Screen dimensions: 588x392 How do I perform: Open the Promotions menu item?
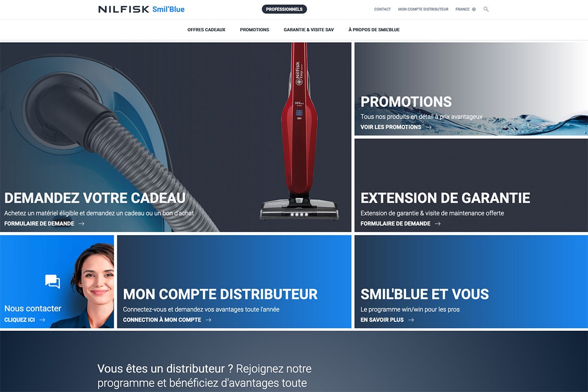click(x=254, y=30)
